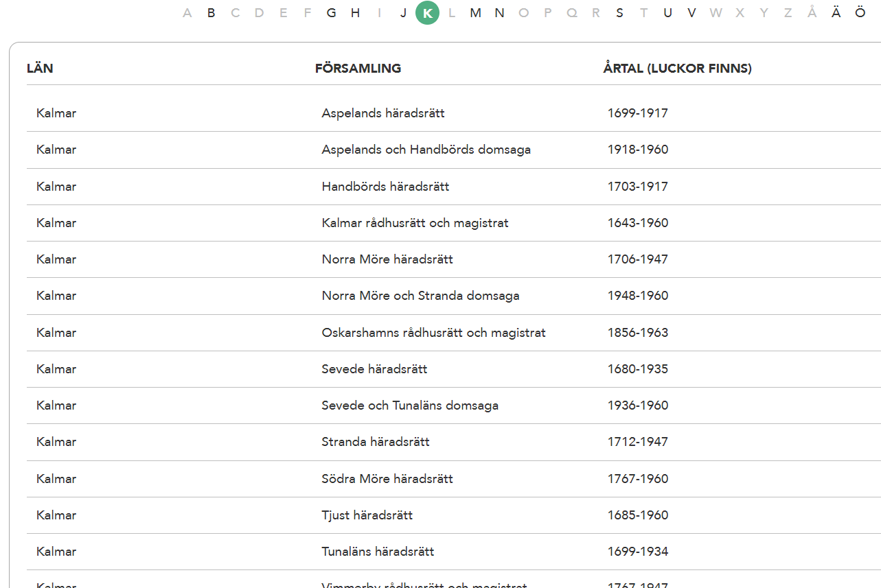Select letter V in alphabet navigation
Image resolution: width=881 pixels, height=588 pixels.
pos(691,12)
